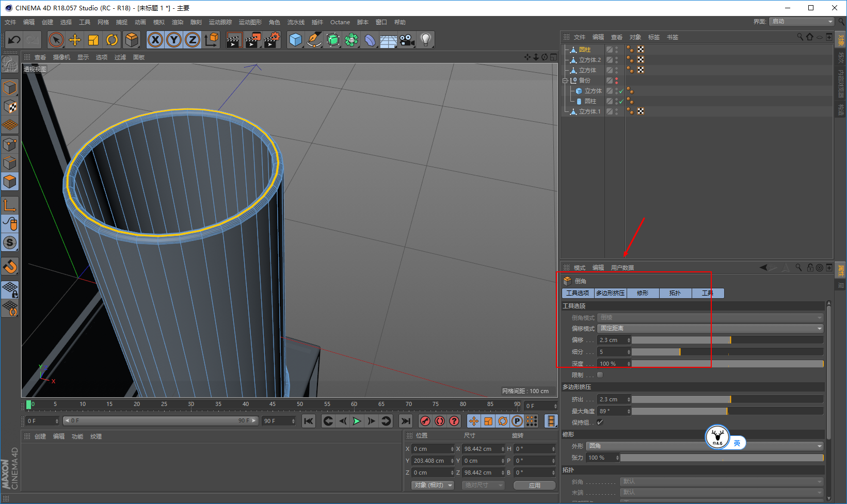Select 立方体.1 in object manager

coord(589,111)
